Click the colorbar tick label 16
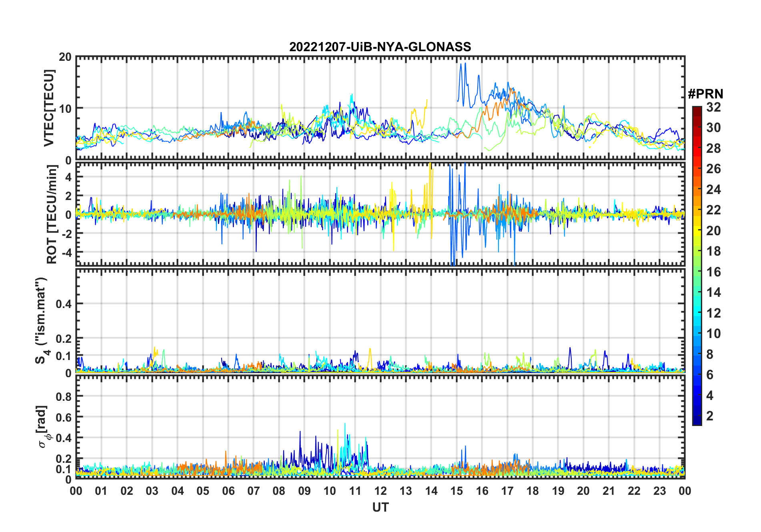The height and width of the screenshot is (532, 761). 713,272
